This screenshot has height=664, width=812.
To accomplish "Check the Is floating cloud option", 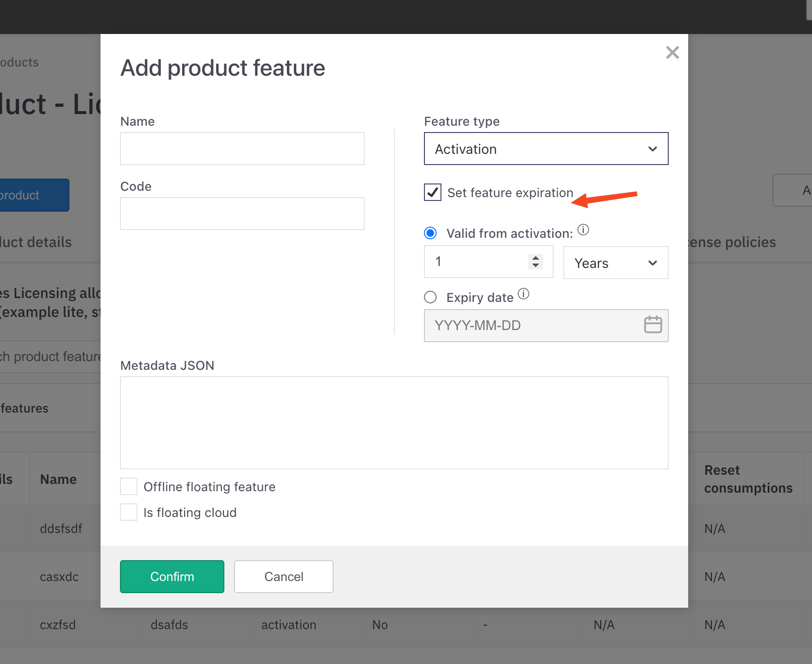I will click(x=129, y=512).
